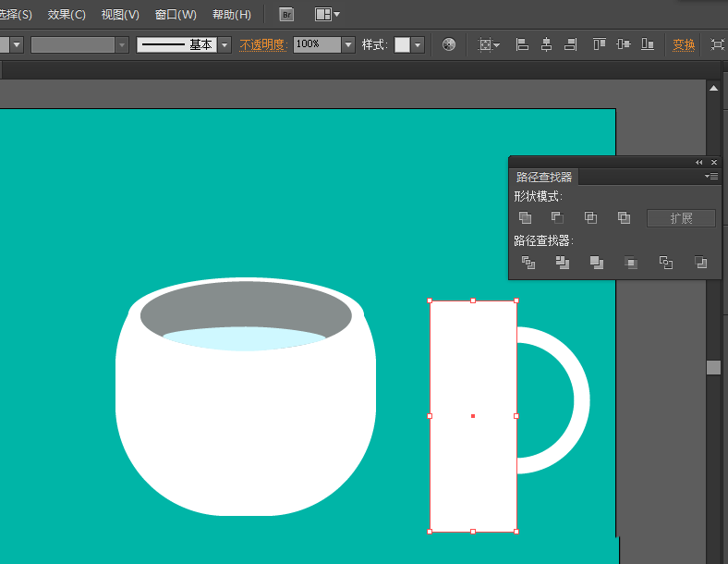Click the Crop pathfinder icon

pyautogui.click(x=630, y=263)
